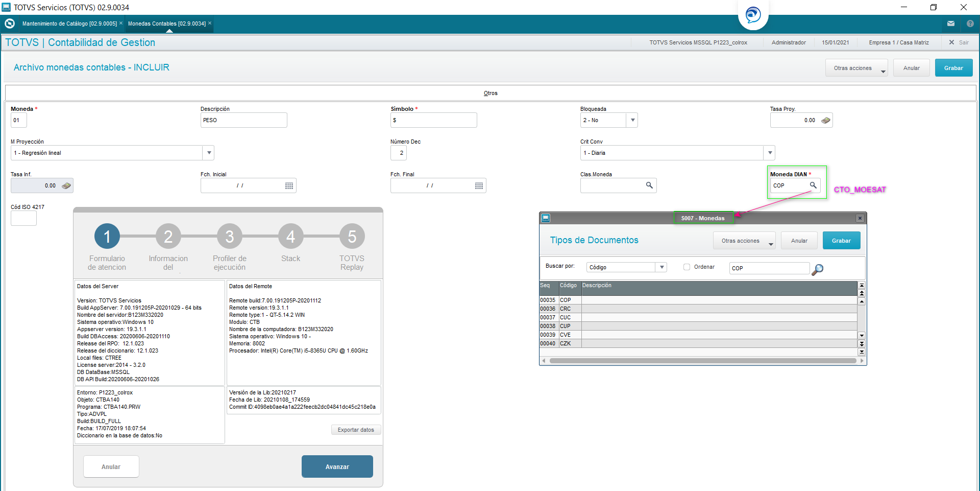Image resolution: width=980 pixels, height=491 pixels.
Task: Open the Fch. Inicial calendar picker
Action: coord(289,186)
